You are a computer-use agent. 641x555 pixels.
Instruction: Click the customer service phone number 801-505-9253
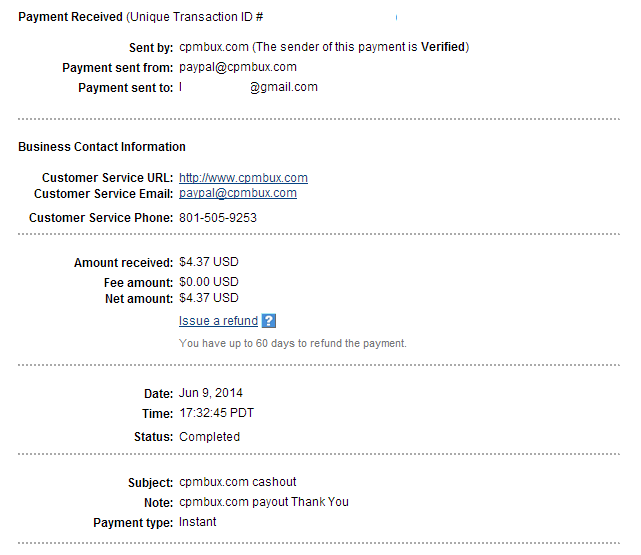click(218, 217)
